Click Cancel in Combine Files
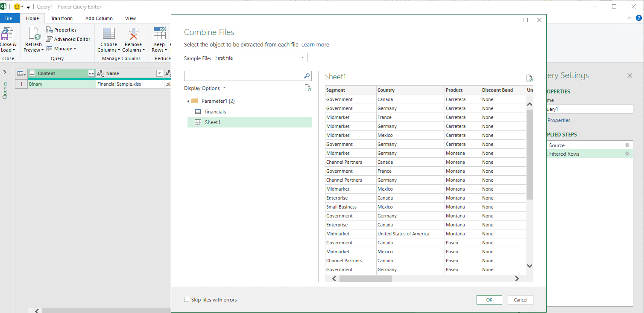This screenshot has width=644, height=313. 521,300
